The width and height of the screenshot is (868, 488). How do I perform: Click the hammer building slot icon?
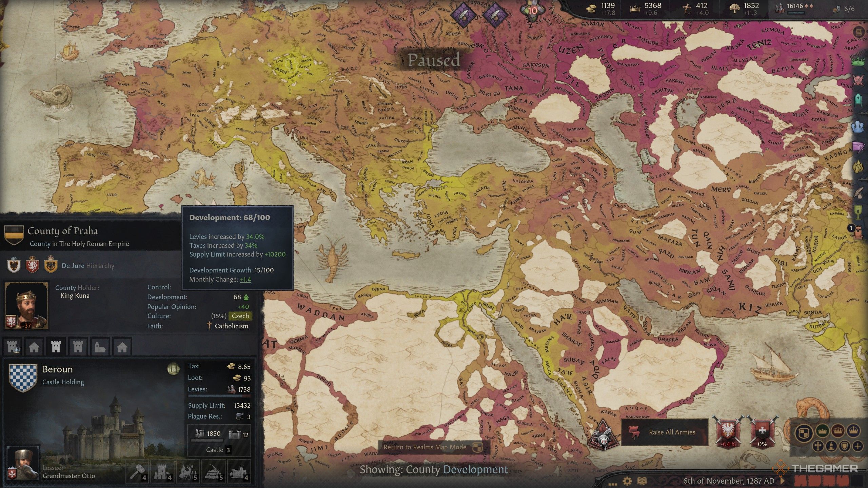[138, 471]
